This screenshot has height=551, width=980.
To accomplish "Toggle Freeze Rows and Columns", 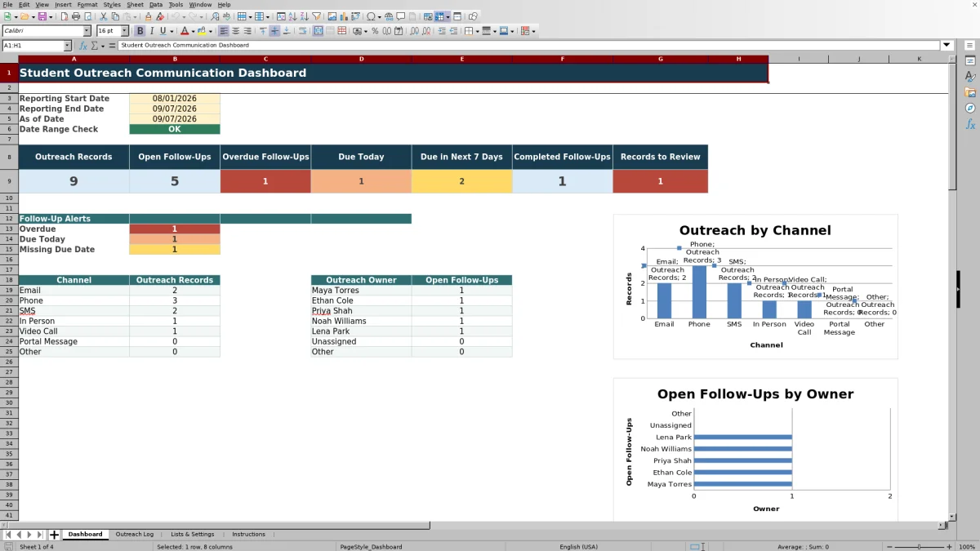I will (x=439, y=16).
